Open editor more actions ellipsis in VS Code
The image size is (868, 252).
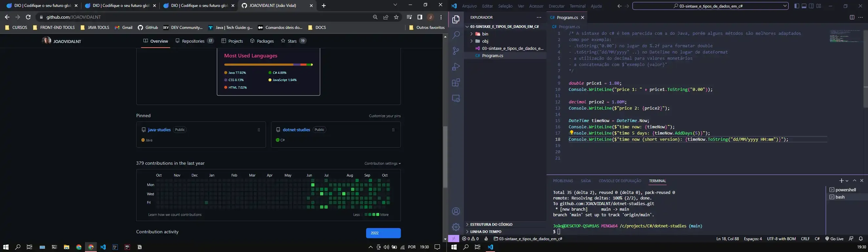coord(860,17)
